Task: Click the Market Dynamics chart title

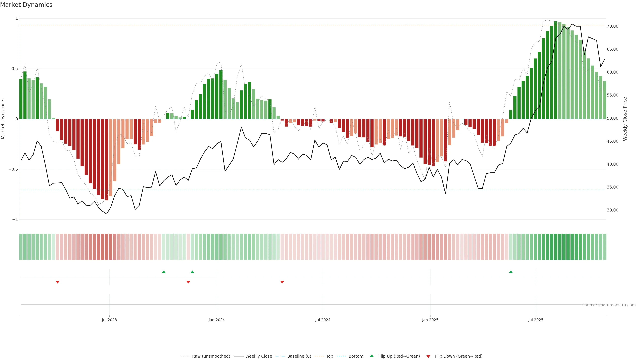Action: pos(26,5)
